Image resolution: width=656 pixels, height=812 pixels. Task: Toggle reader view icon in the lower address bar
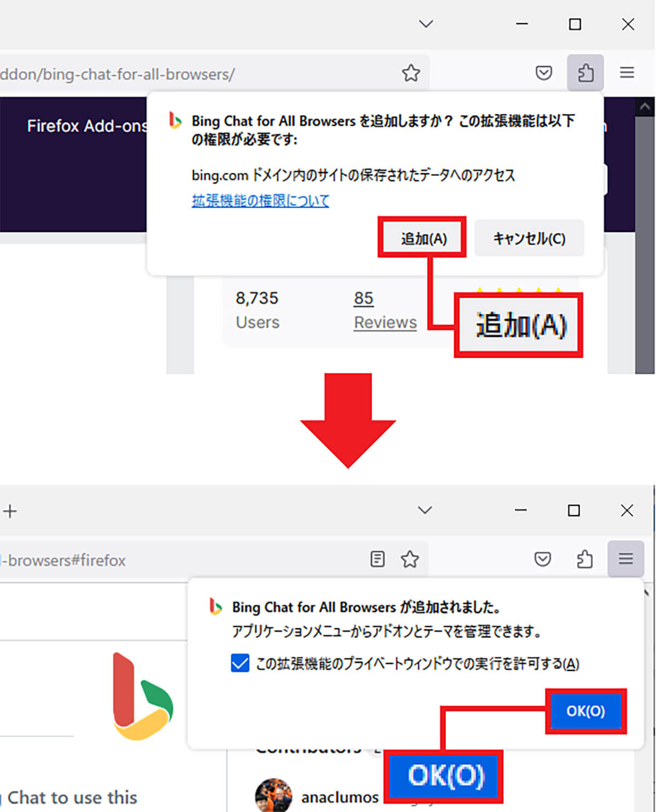[377, 559]
